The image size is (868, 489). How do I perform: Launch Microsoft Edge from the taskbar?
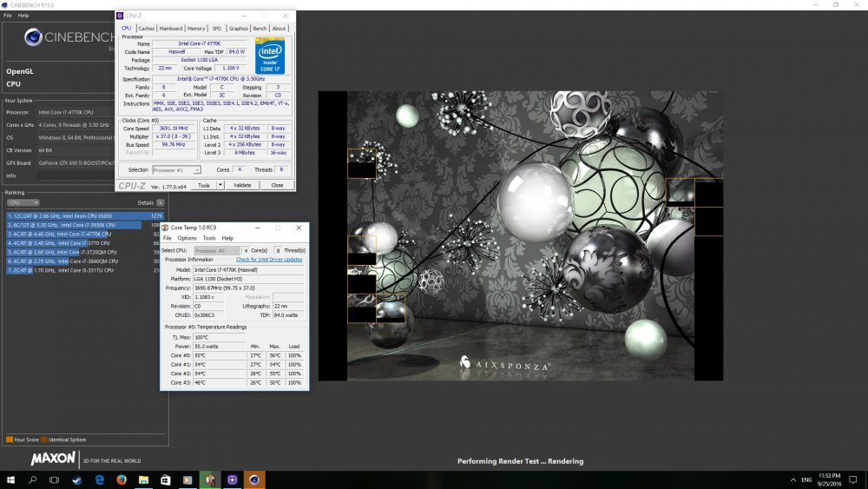[99, 479]
